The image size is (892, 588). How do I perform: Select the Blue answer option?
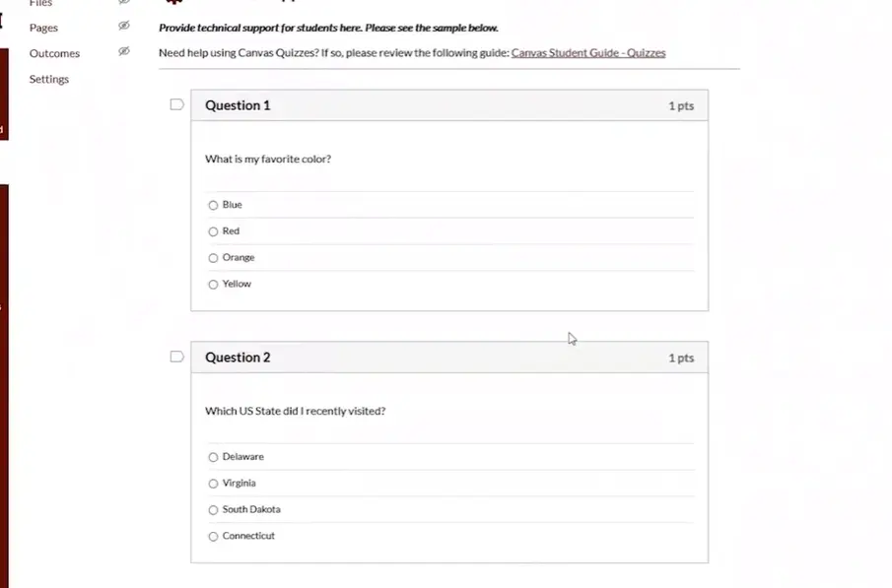pos(213,205)
